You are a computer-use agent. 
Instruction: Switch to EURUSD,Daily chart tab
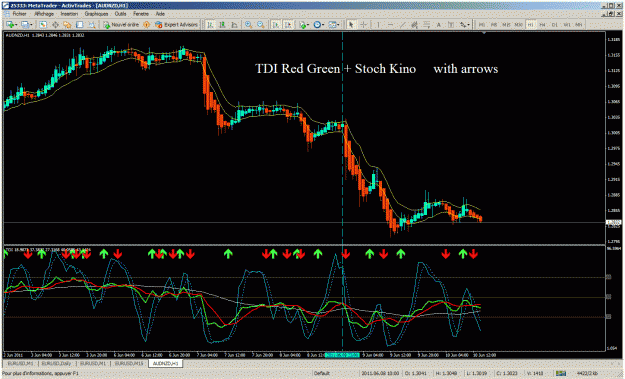pos(57,364)
